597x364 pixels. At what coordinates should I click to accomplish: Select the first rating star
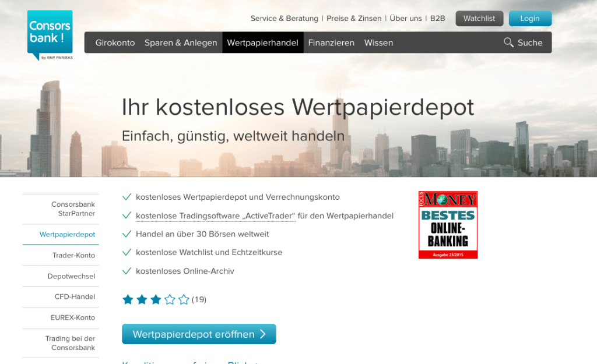pyautogui.click(x=128, y=300)
